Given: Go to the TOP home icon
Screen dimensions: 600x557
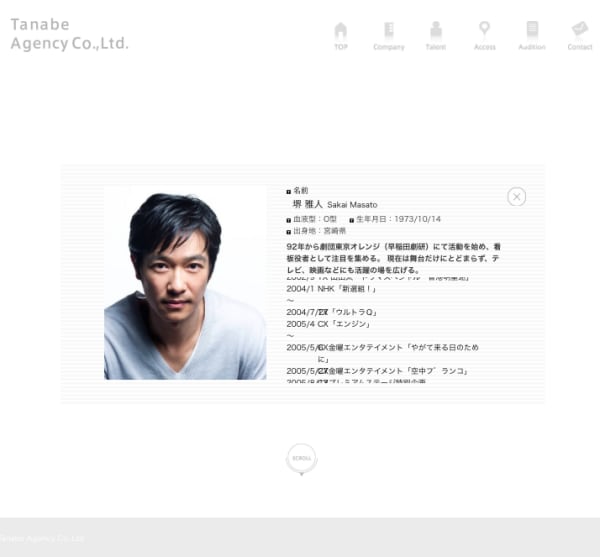Looking at the screenshot, I should [341, 36].
